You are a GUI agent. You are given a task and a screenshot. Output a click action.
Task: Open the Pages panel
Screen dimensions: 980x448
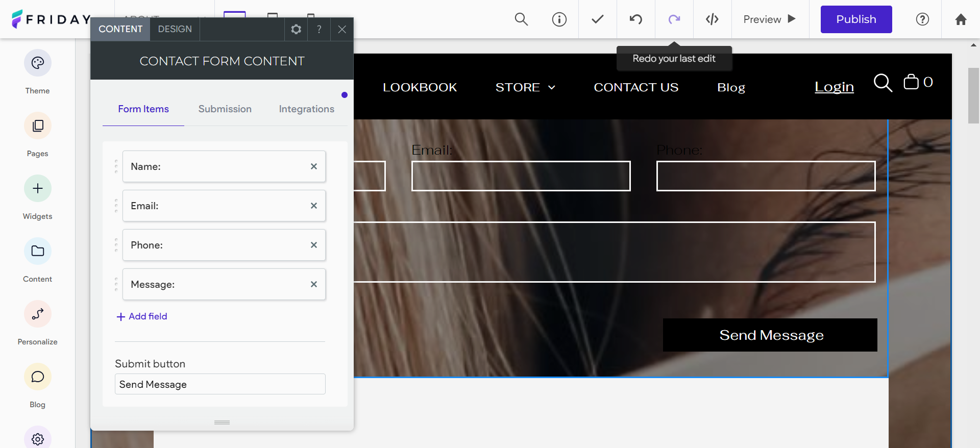(37, 126)
